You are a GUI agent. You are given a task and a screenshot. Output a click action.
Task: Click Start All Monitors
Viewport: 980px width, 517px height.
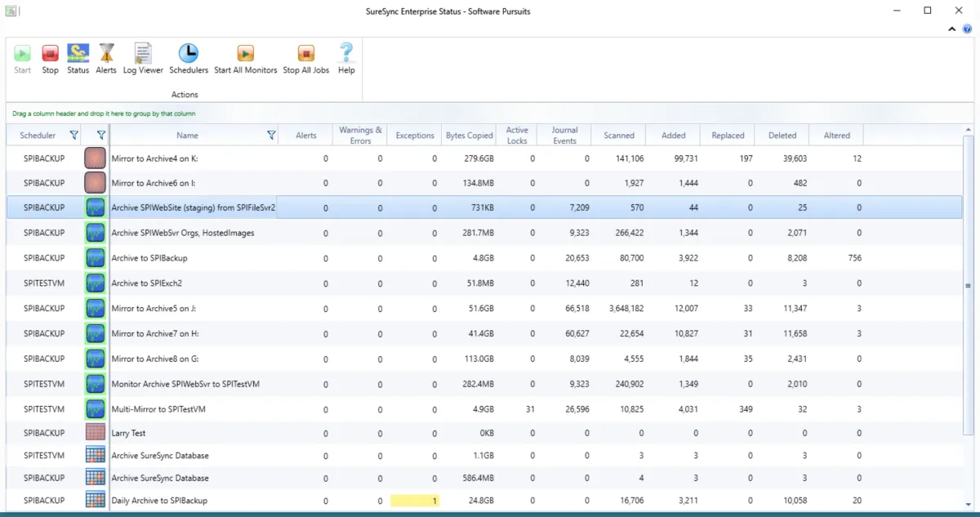(245, 55)
